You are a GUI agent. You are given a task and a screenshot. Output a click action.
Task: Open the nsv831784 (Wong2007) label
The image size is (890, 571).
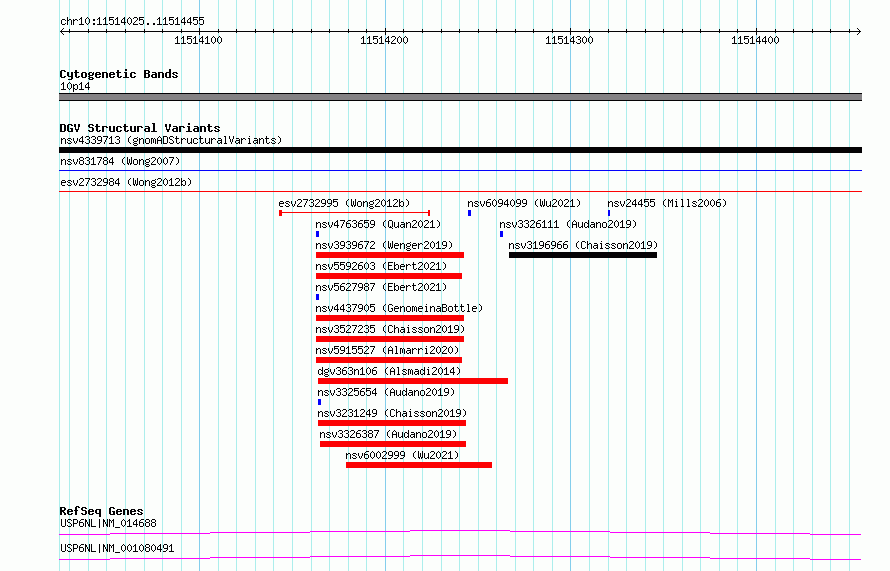(x=120, y=161)
